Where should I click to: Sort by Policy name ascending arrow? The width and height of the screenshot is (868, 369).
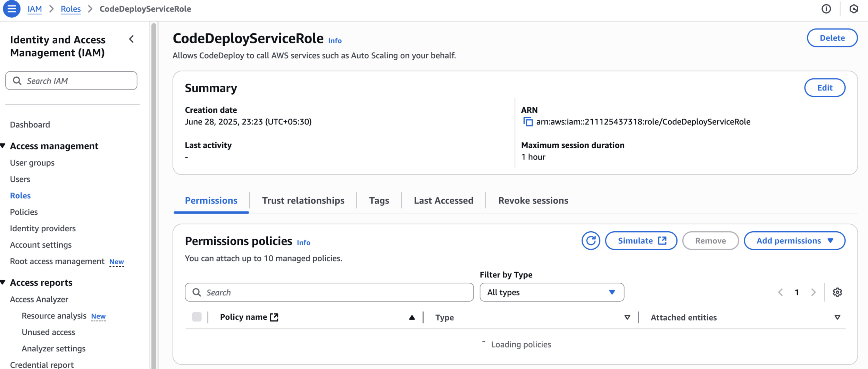click(412, 317)
